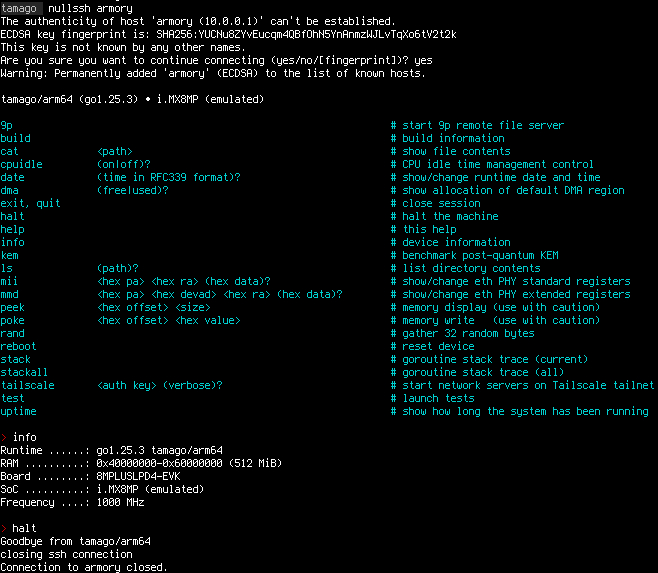Click the uptime command name
This screenshot has height=573, width=658.
click(x=18, y=411)
